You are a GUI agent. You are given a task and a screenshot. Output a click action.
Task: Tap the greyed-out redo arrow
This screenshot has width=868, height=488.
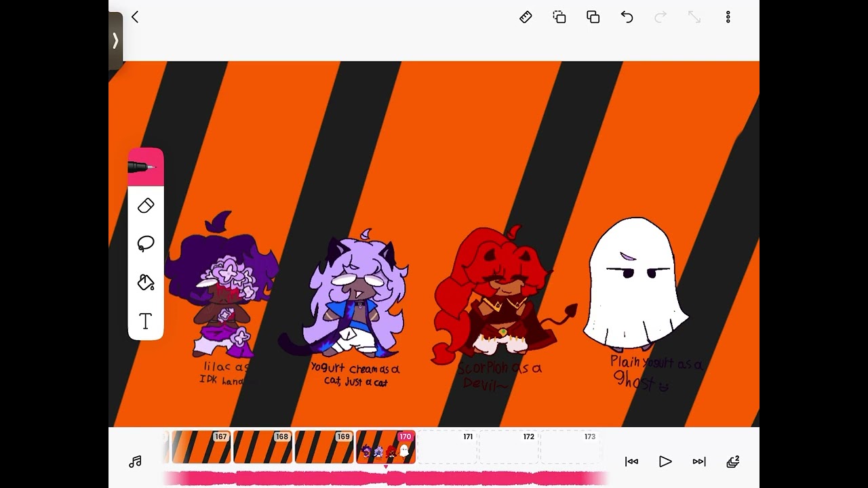(x=660, y=17)
